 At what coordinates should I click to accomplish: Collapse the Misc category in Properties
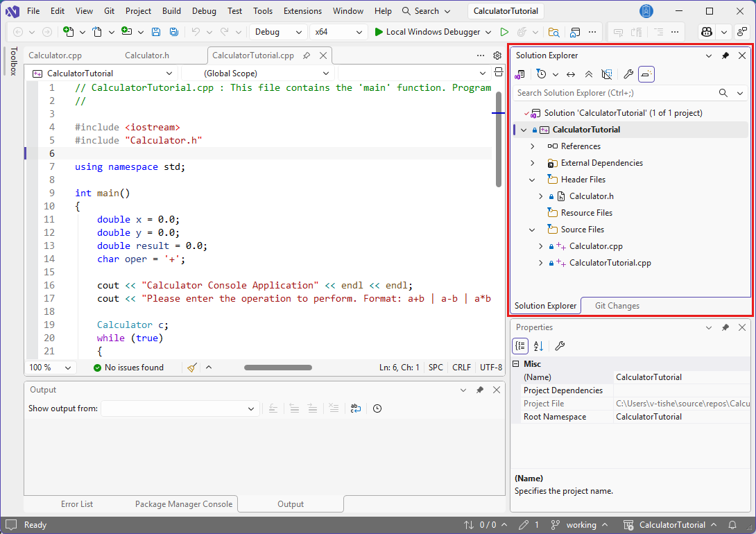tap(516, 364)
